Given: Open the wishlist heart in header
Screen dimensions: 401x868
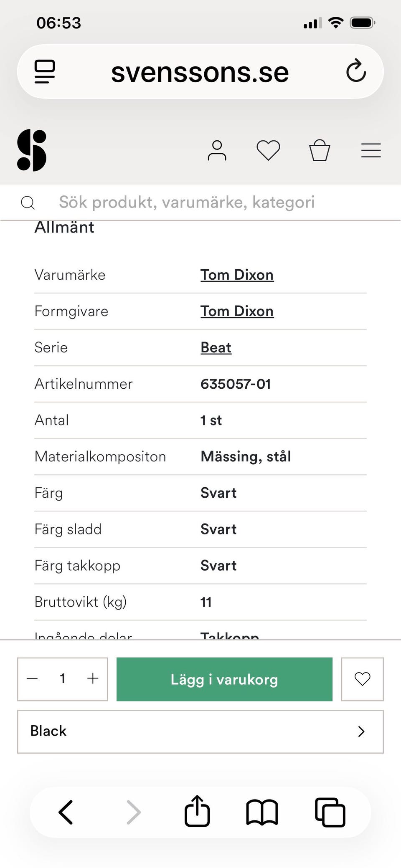Looking at the screenshot, I should coord(268,150).
